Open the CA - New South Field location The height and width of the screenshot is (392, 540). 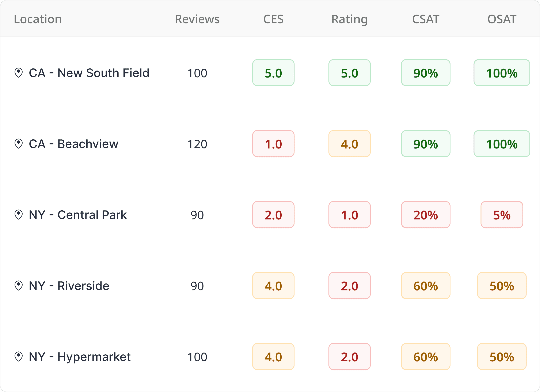coord(89,73)
